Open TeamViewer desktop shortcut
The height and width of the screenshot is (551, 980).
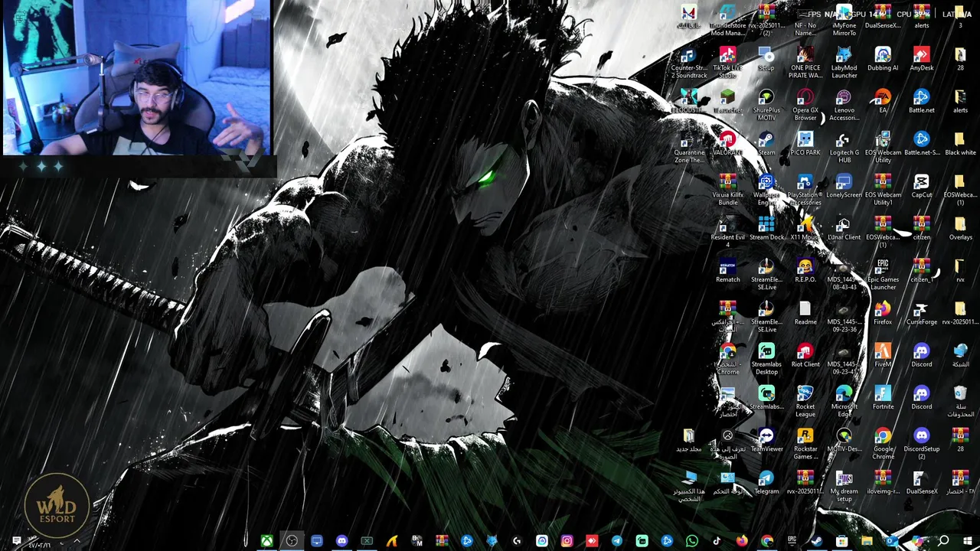click(x=766, y=440)
